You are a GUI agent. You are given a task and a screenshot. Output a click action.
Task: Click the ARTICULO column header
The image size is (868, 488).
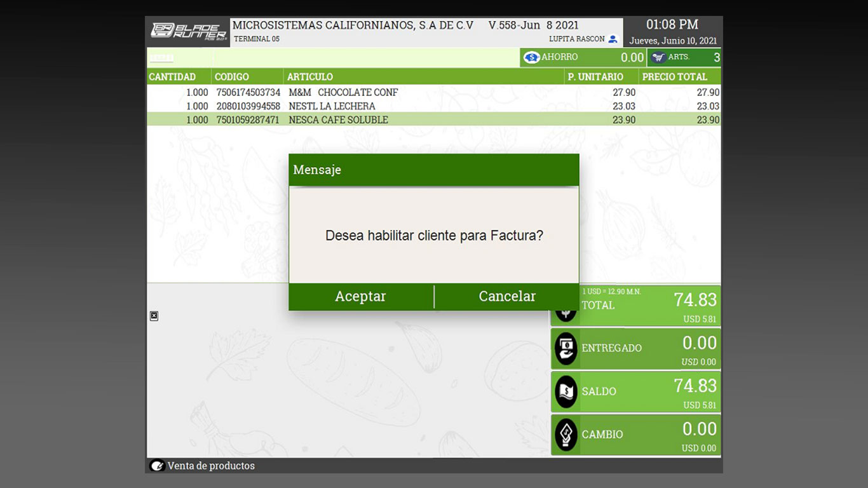310,77
